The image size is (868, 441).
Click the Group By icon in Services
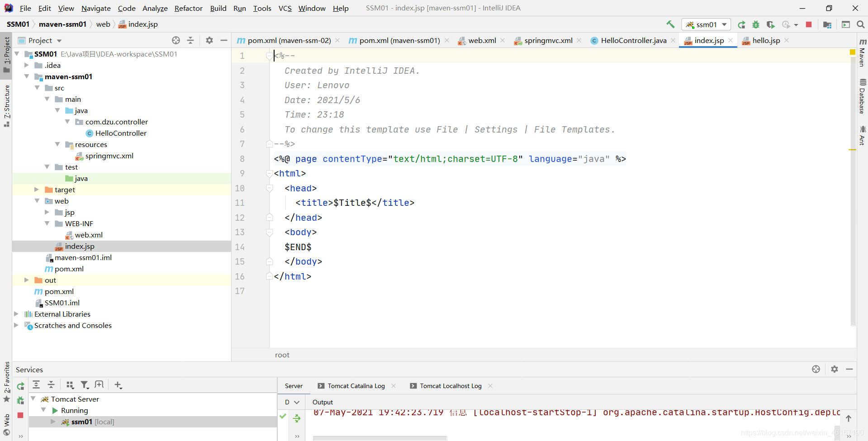tap(70, 385)
